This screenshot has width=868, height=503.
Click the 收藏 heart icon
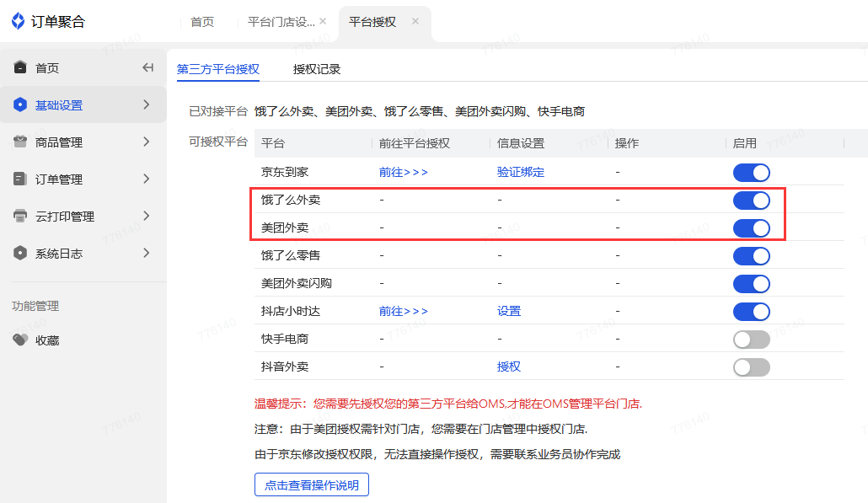tap(20, 340)
